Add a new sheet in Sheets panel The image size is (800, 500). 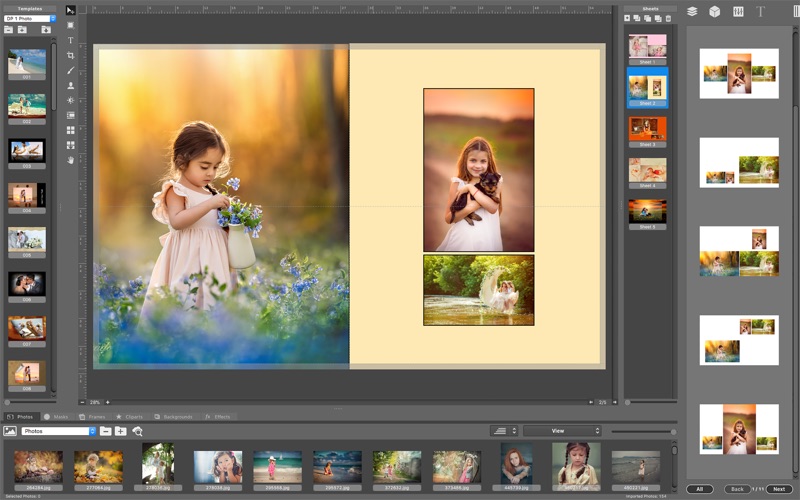click(627, 18)
